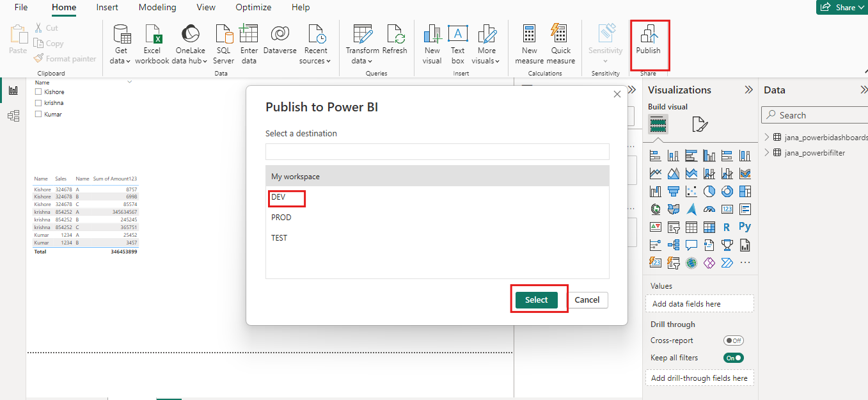Open the Format visual paintbrush tab
Screen dimensions: 868x400
pos(700,124)
